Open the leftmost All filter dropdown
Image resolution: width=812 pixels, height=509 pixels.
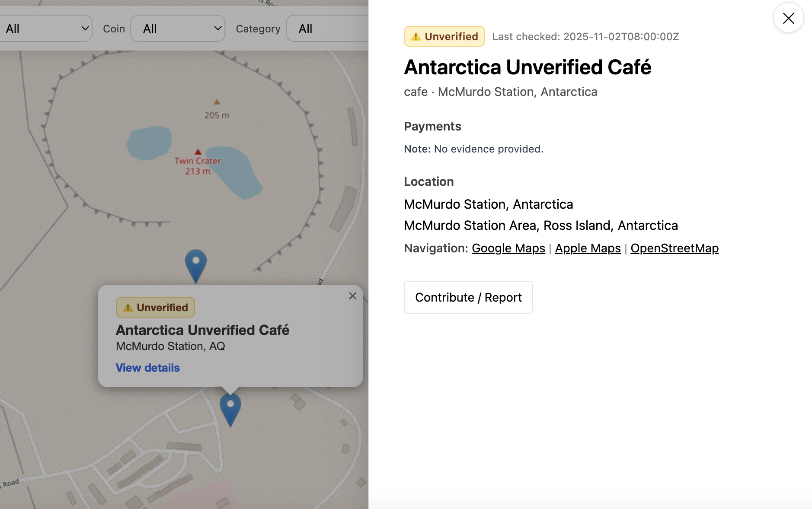pyautogui.click(x=46, y=29)
